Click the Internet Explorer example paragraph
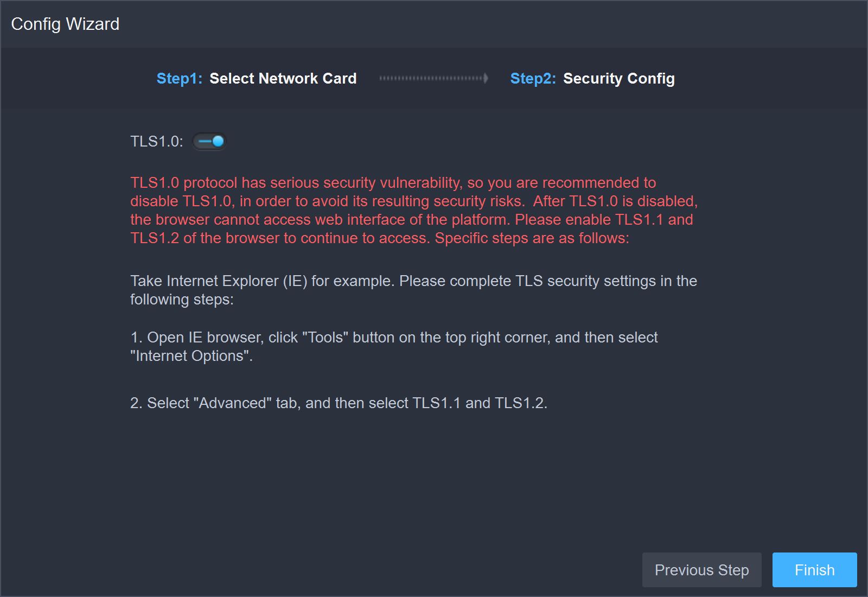The width and height of the screenshot is (868, 597). 413,281
